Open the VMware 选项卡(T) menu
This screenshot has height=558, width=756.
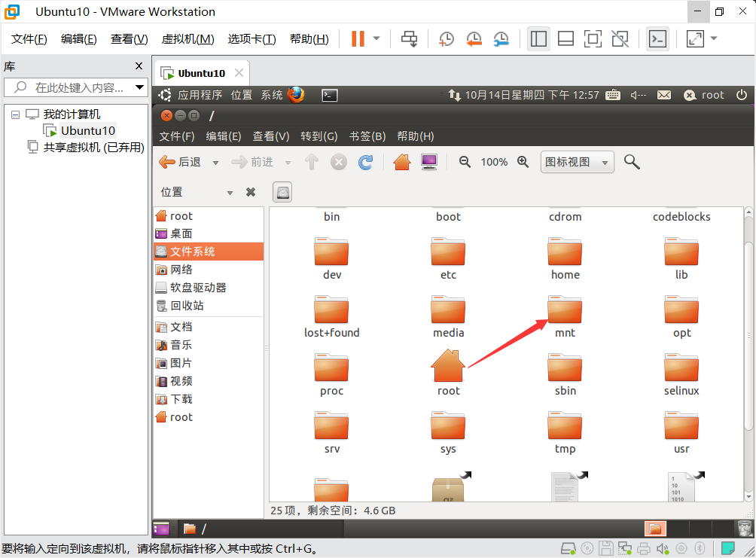(x=251, y=39)
